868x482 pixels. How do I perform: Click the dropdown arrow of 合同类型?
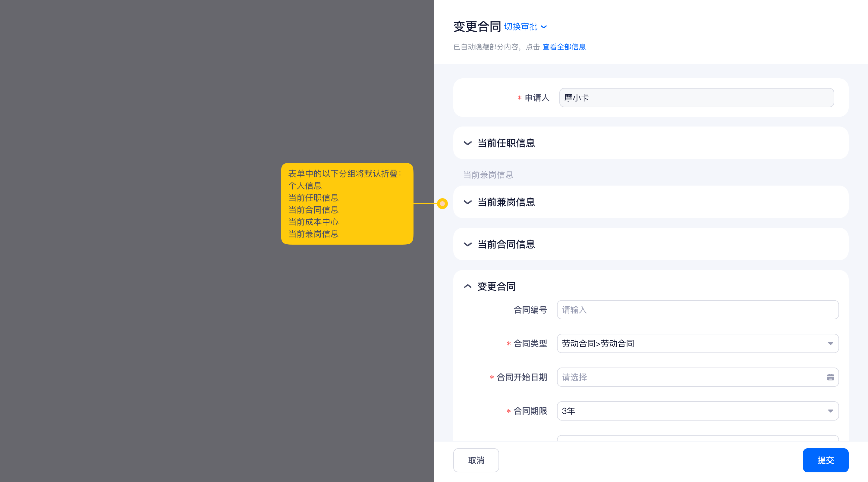pos(830,343)
